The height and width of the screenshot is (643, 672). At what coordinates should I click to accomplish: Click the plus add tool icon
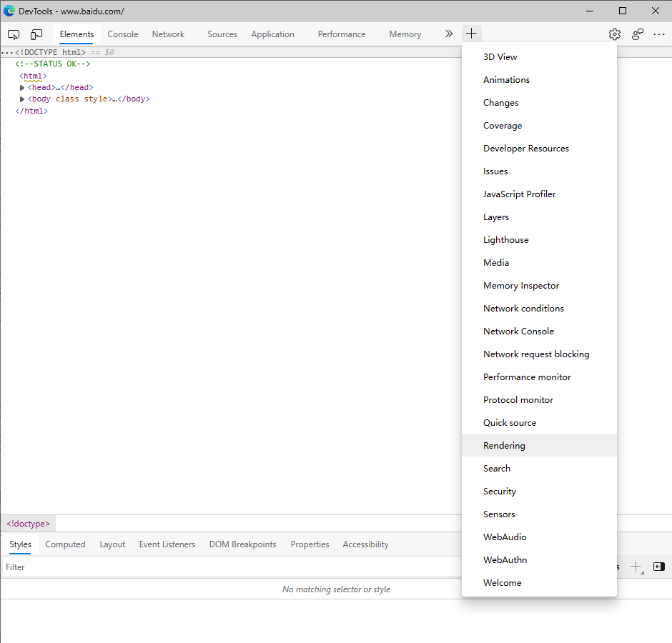click(472, 34)
